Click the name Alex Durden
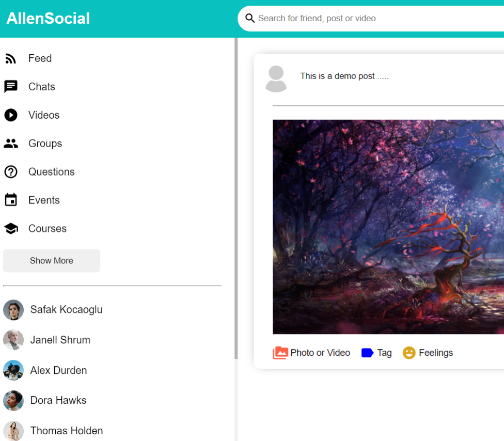Viewport: 504px width, 441px height. click(x=58, y=370)
